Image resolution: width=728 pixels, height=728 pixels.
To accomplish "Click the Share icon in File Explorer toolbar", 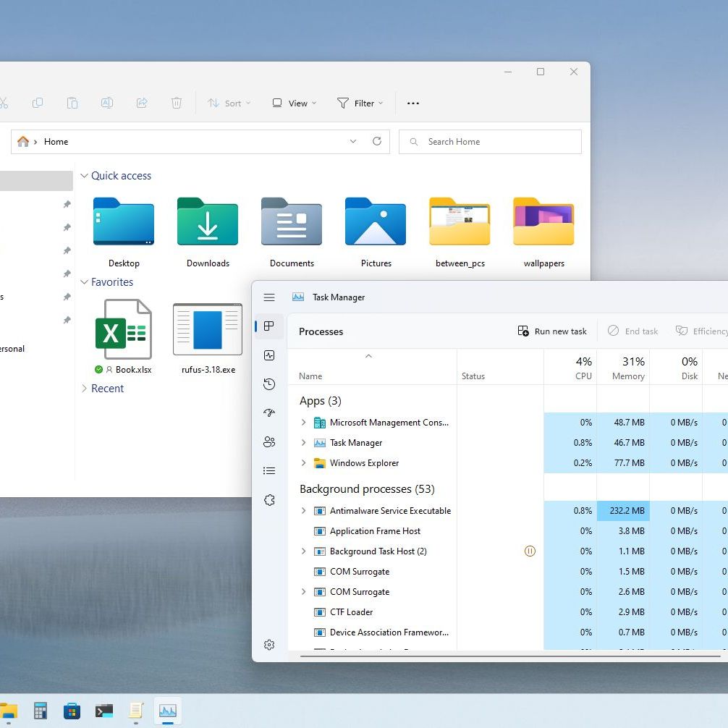I will [142, 103].
